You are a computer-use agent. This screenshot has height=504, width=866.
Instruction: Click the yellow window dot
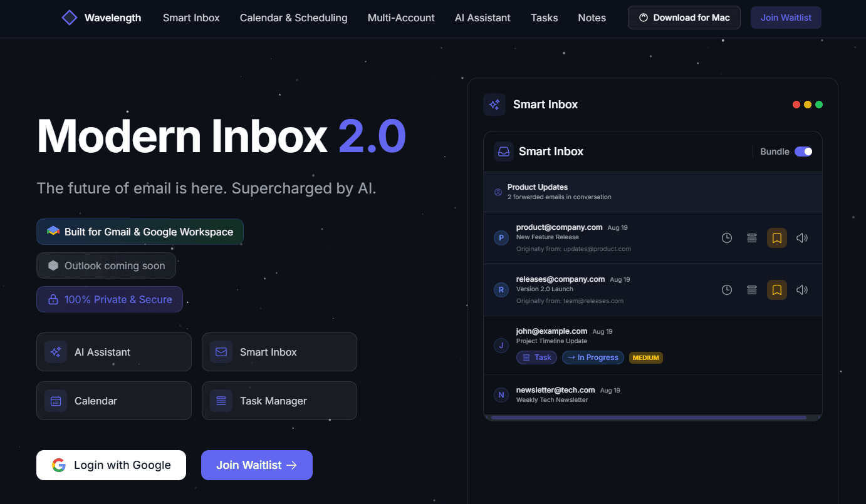point(808,105)
